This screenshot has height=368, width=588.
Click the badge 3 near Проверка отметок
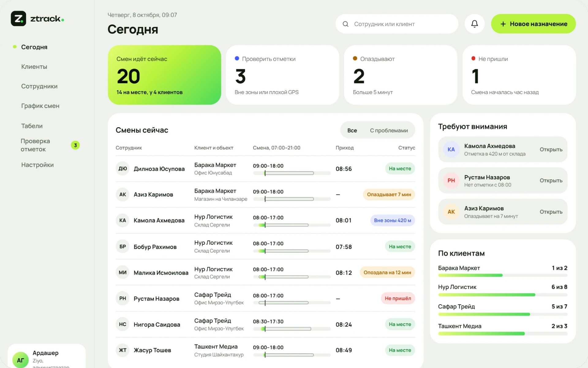[x=75, y=145]
